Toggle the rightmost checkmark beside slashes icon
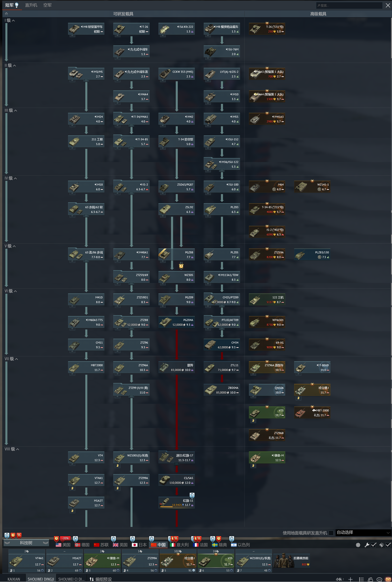Viewport: 392px width, 582px height. 388,545
